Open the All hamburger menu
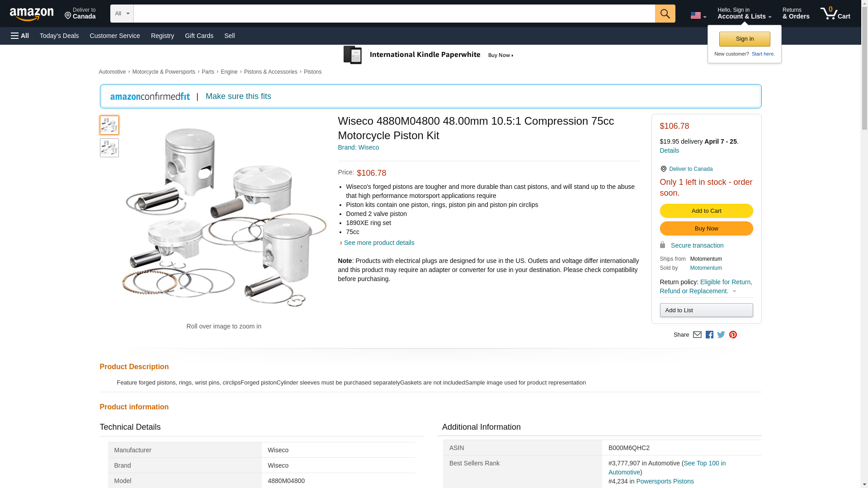 point(20,36)
